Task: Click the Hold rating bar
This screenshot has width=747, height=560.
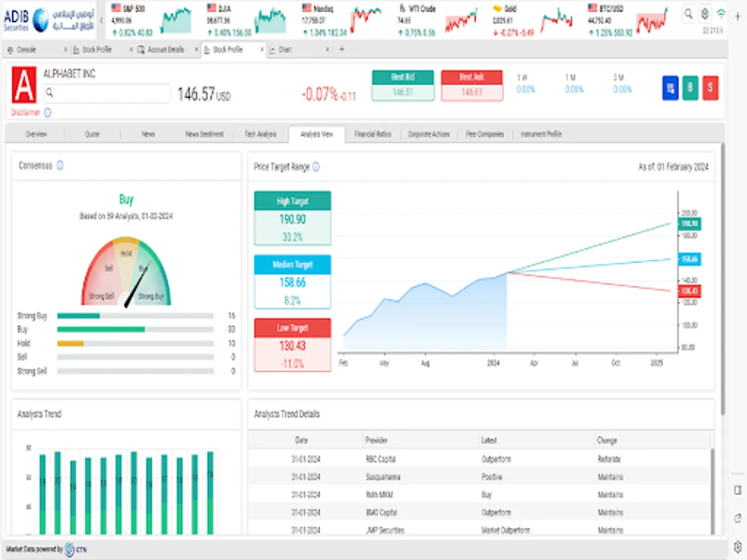Action: tap(135, 343)
